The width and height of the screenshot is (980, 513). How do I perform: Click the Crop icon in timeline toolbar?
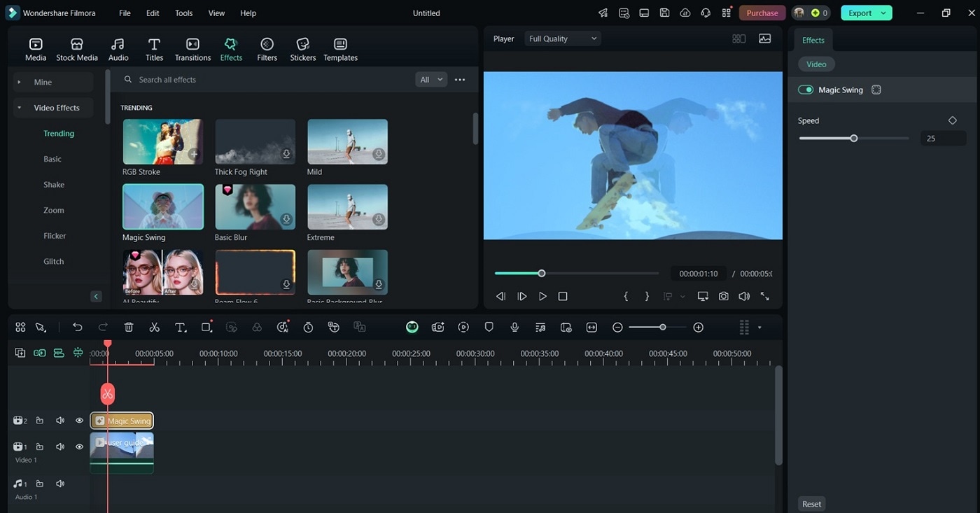tap(206, 327)
